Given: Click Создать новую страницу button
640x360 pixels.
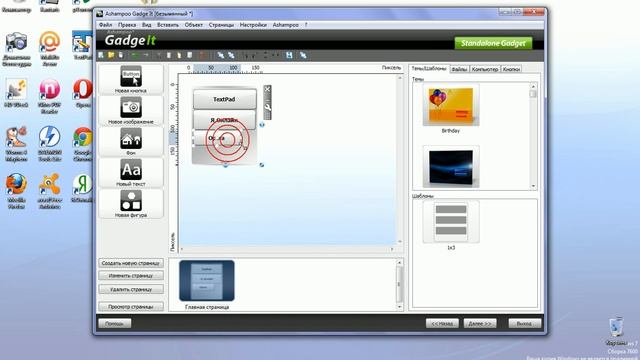Looking at the screenshot, I should tap(131, 263).
